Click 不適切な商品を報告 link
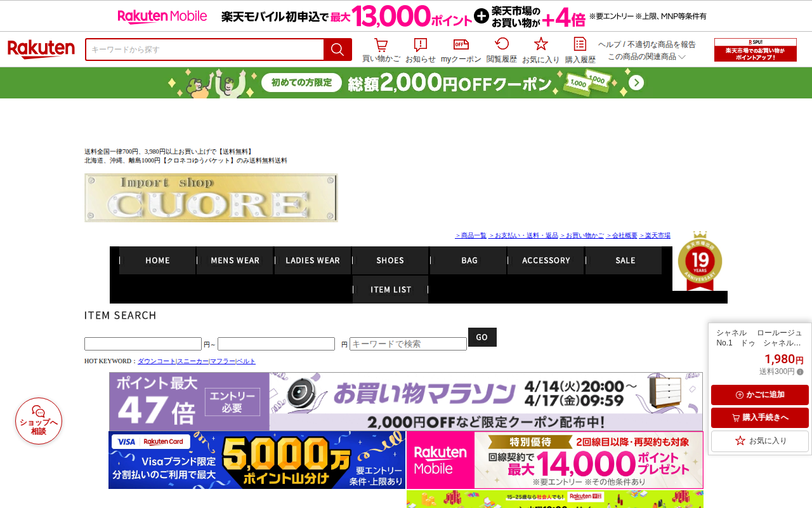Screen dimensions: 812x508 point(662,44)
